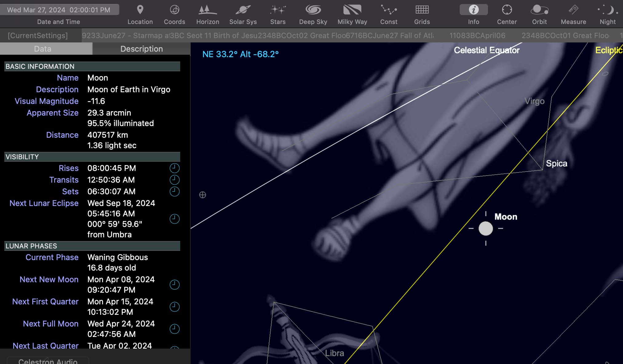Click the Center object icon
This screenshot has height=364, width=623.
tap(507, 10)
